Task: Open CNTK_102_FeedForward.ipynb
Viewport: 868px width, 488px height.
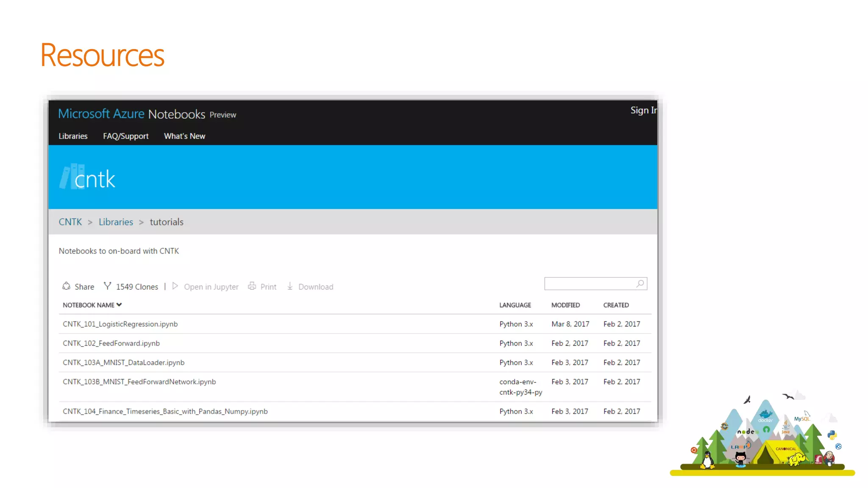Action: pyautogui.click(x=111, y=343)
